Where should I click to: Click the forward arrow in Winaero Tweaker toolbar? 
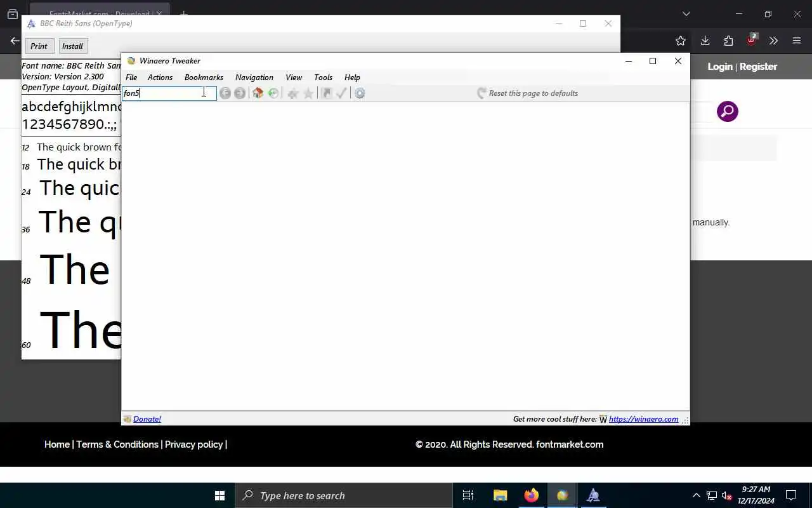(239, 93)
